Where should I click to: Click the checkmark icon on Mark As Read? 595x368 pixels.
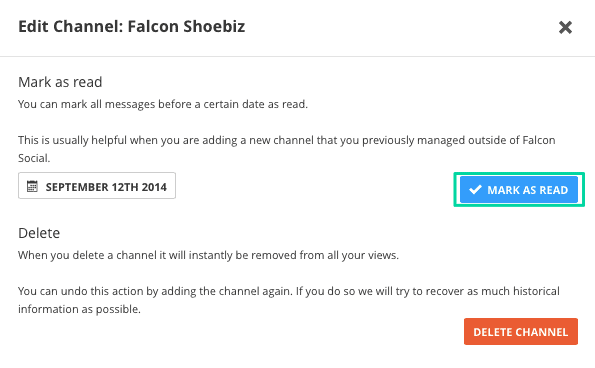pos(475,189)
